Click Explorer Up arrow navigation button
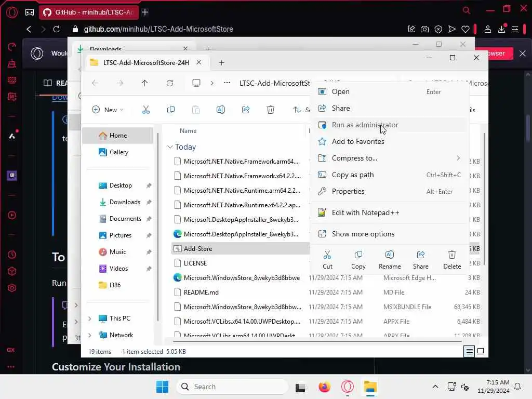This screenshot has width=532, height=399. point(145,83)
